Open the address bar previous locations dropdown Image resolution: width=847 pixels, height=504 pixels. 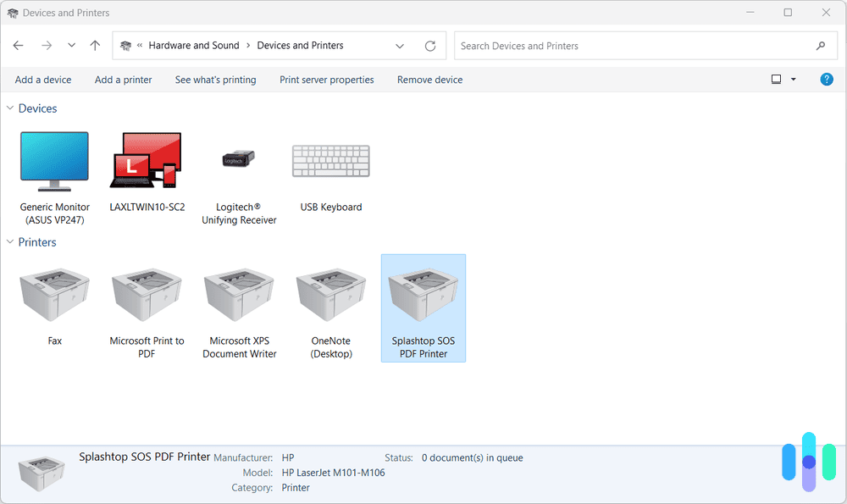[x=398, y=46]
